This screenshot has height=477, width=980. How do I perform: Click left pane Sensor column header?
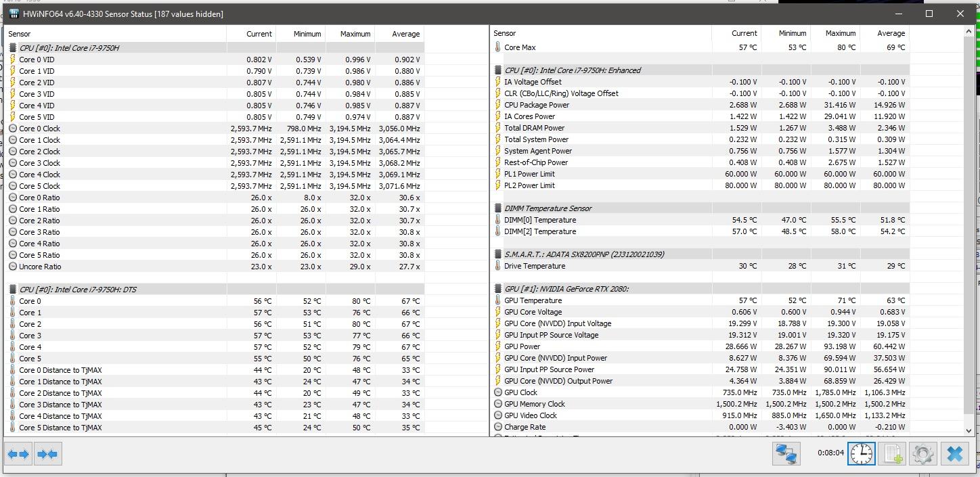click(116, 34)
